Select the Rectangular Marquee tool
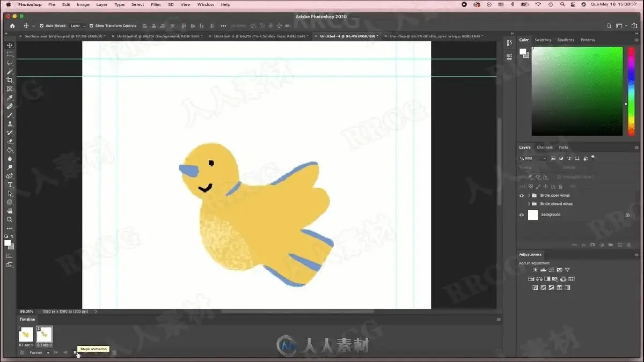 click(10, 54)
